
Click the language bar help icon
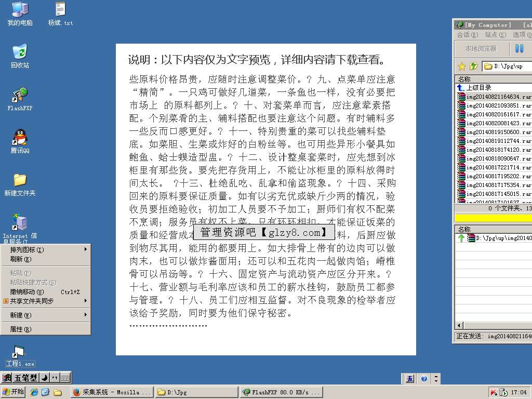coord(424,379)
